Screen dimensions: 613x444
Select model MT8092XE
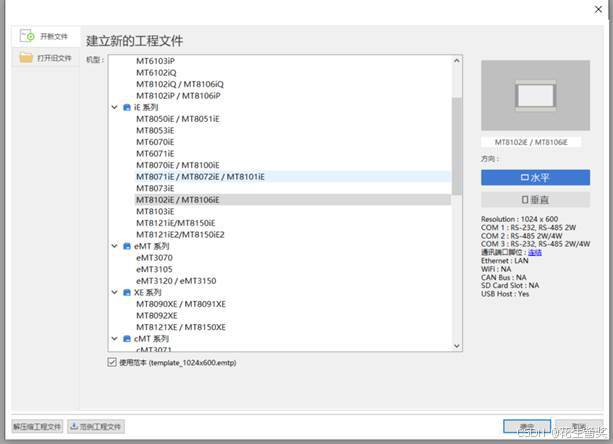(157, 315)
